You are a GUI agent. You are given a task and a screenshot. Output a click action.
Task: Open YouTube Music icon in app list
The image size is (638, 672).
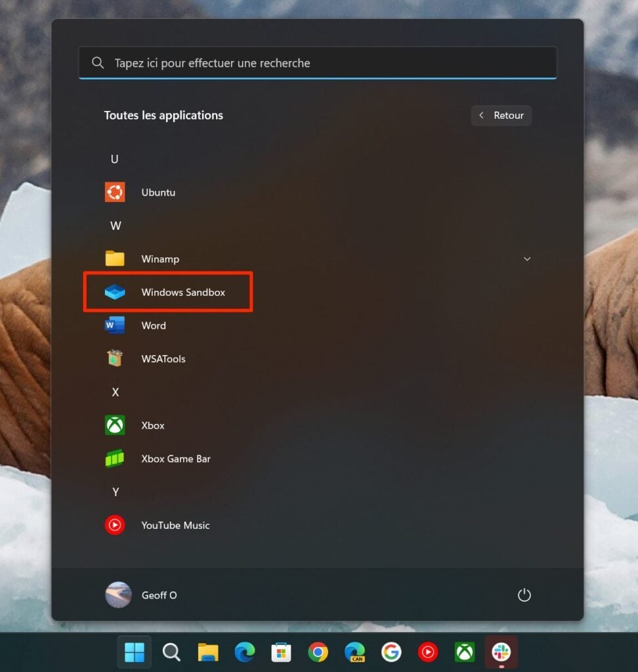(x=115, y=525)
